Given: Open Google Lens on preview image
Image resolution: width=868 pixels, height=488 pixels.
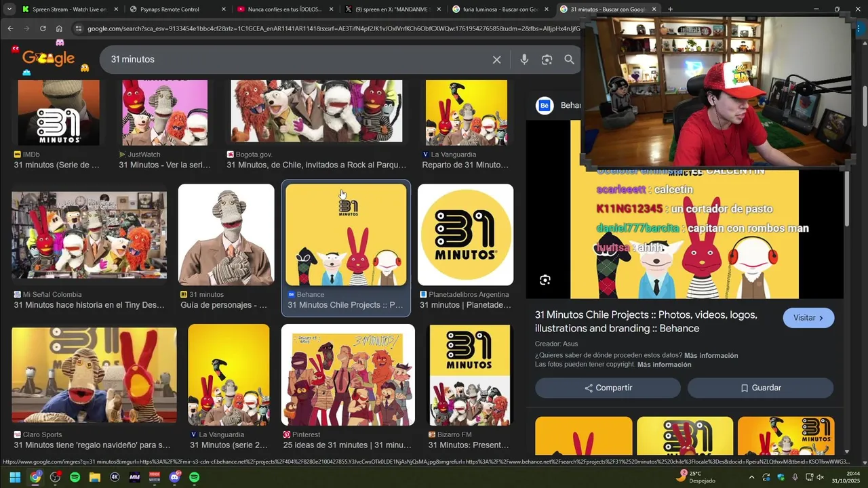Looking at the screenshot, I should tap(545, 280).
